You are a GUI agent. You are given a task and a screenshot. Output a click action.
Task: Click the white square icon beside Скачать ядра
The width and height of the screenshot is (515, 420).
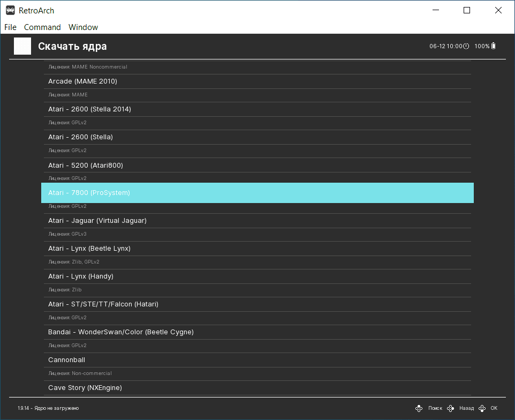[22, 46]
